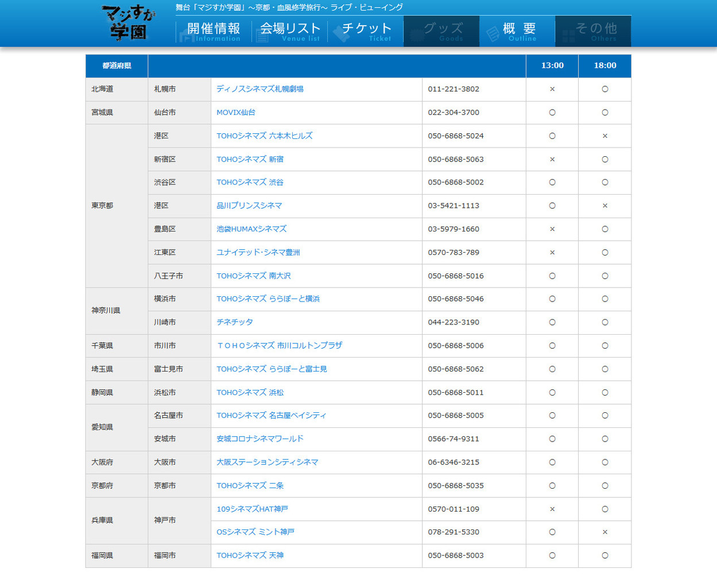Click the 川崎市 city cell
Viewport: 717px width, 588px height.
179,322
